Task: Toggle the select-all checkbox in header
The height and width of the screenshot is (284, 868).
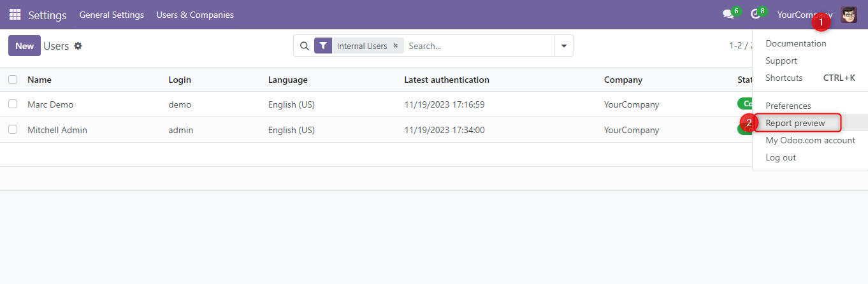Action: [x=13, y=80]
